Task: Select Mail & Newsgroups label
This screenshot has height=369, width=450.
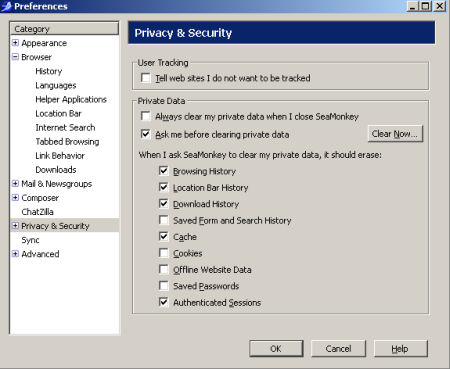Action: (57, 184)
